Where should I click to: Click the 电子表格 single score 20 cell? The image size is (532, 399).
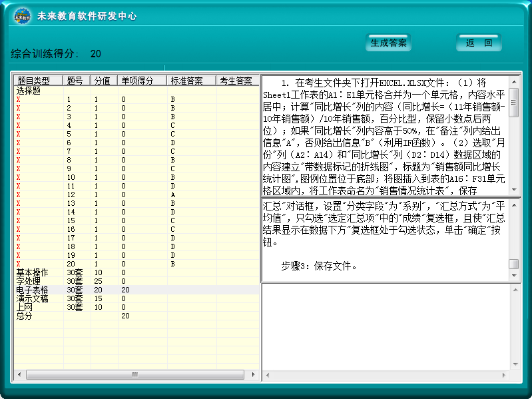(x=126, y=290)
